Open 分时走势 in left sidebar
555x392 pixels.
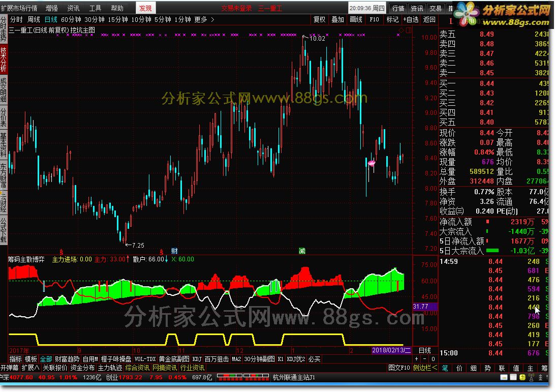click(x=3, y=28)
